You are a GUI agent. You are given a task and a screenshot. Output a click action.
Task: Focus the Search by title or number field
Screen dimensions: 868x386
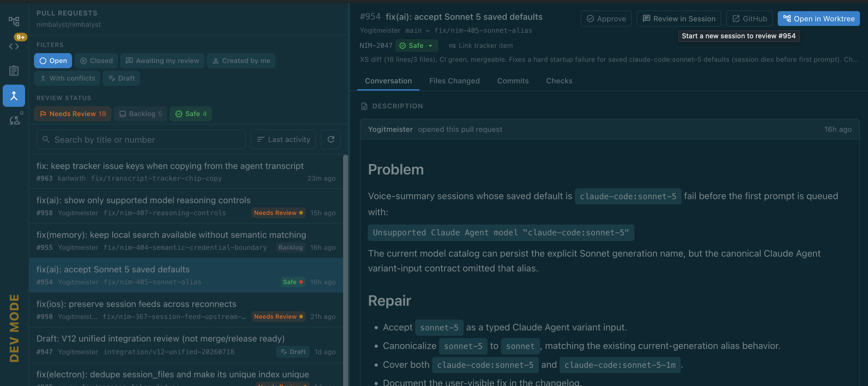[141, 139]
